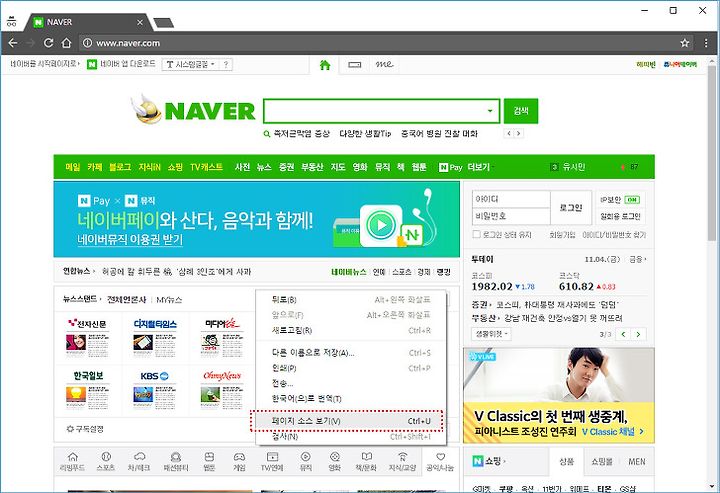Choose 인쇄(P) from the context menu
The height and width of the screenshot is (493, 720).
point(351,368)
